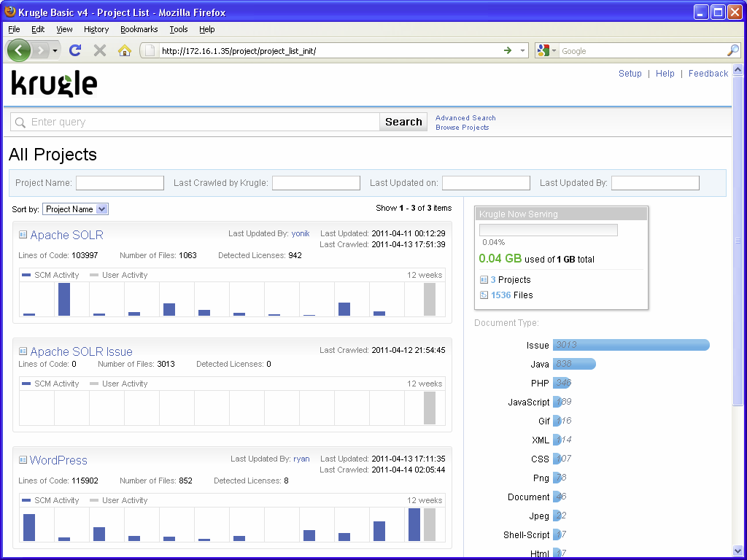Click the green Go arrow in address bar
747x560 pixels.
[508, 50]
